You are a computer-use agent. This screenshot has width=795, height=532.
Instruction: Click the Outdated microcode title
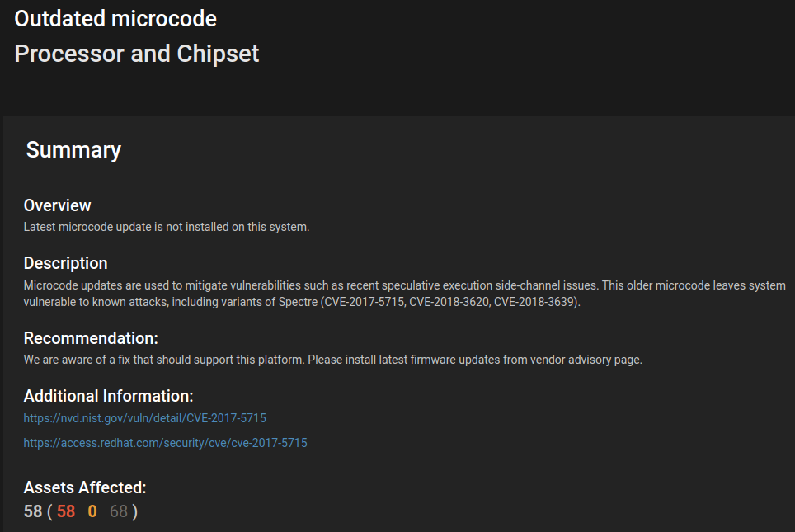[115, 19]
